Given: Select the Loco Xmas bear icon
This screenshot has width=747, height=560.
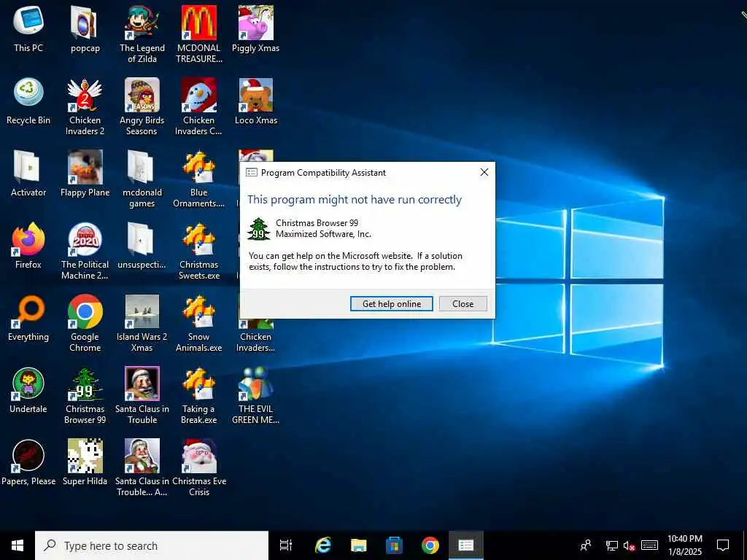Looking at the screenshot, I should [x=256, y=95].
